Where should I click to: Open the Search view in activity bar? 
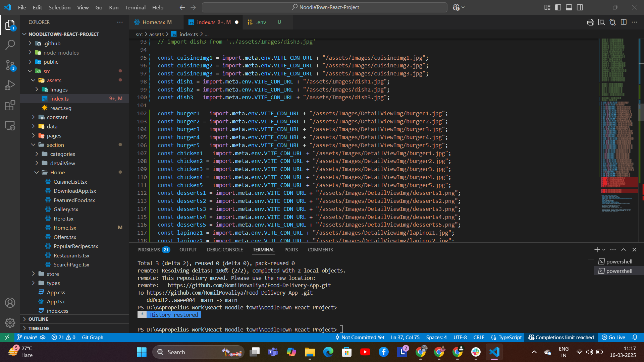coord(10,45)
